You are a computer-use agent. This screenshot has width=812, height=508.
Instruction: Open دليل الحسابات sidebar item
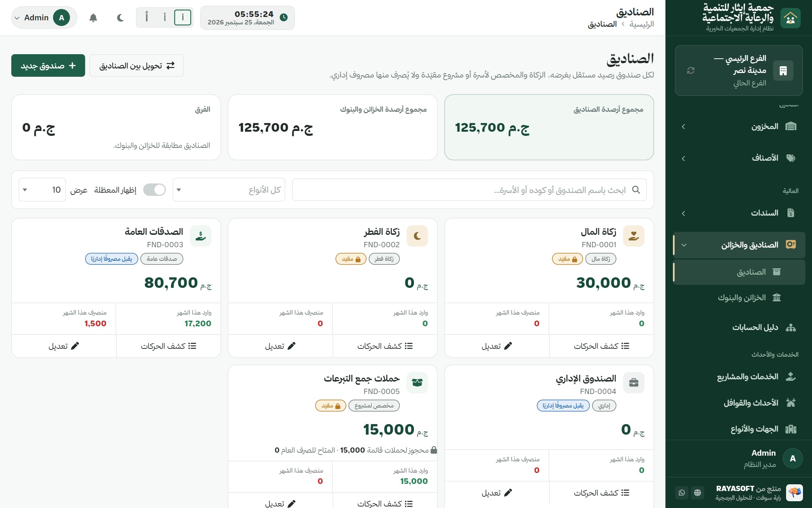click(x=739, y=327)
